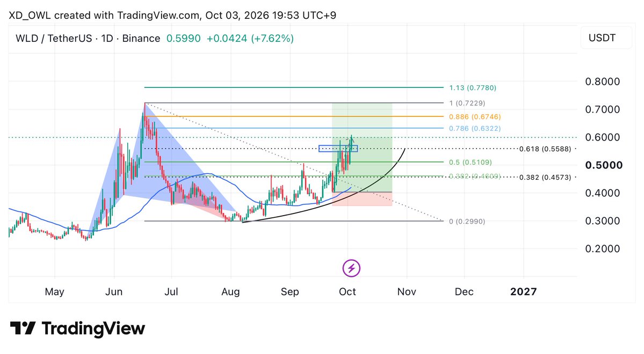Click the Nov label on time axis
This screenshot has width=644, height=354.
point(407,292)
